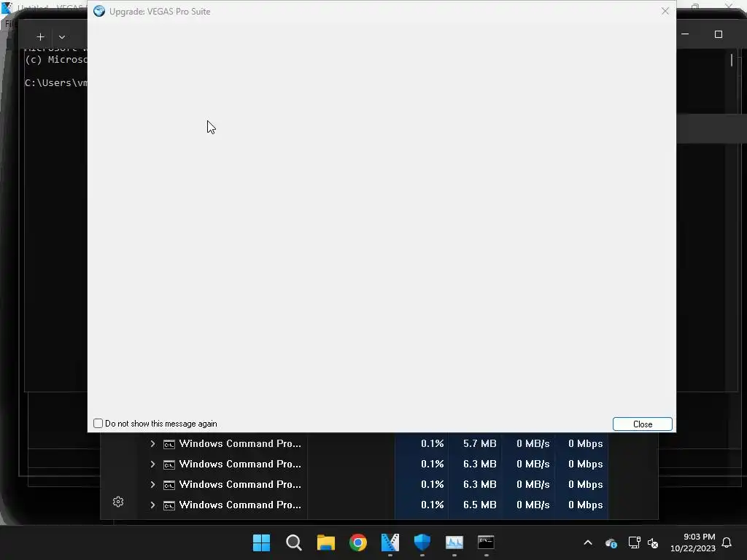Viewport: 747px width, 560px height.
Task: Open taskbar Search
Action: click(294, 542)
